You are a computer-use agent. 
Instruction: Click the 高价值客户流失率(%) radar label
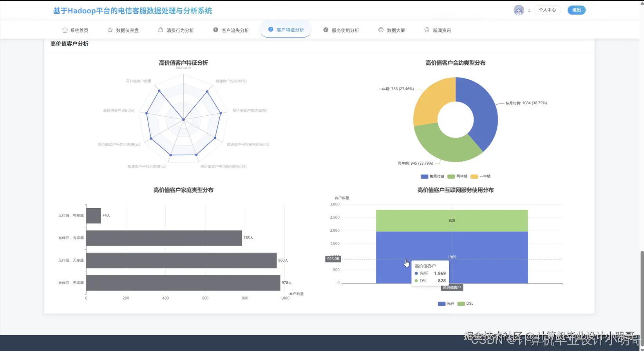click(250, 111)
